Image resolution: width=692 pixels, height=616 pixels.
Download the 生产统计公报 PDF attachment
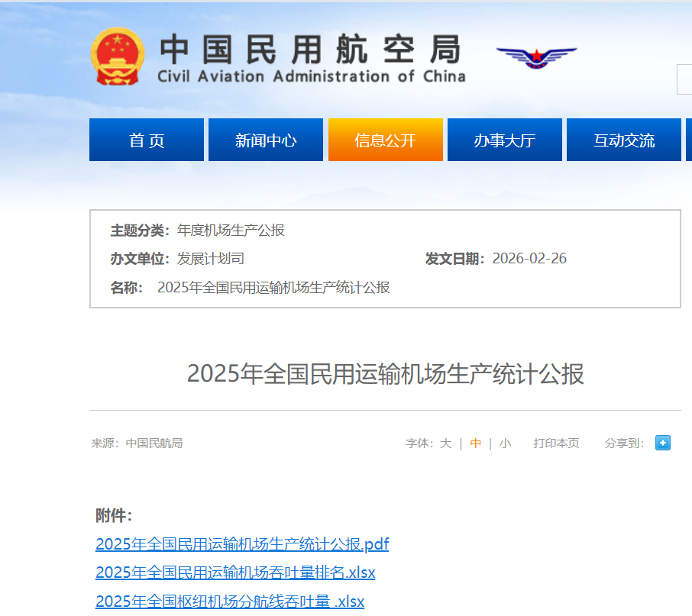click(241, 544)
